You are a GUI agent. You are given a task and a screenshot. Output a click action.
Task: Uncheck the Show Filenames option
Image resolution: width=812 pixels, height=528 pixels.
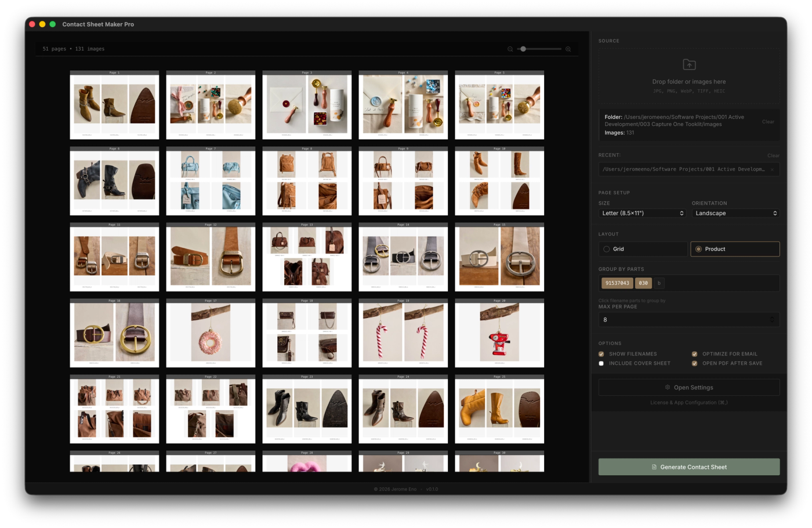(601, 354)
